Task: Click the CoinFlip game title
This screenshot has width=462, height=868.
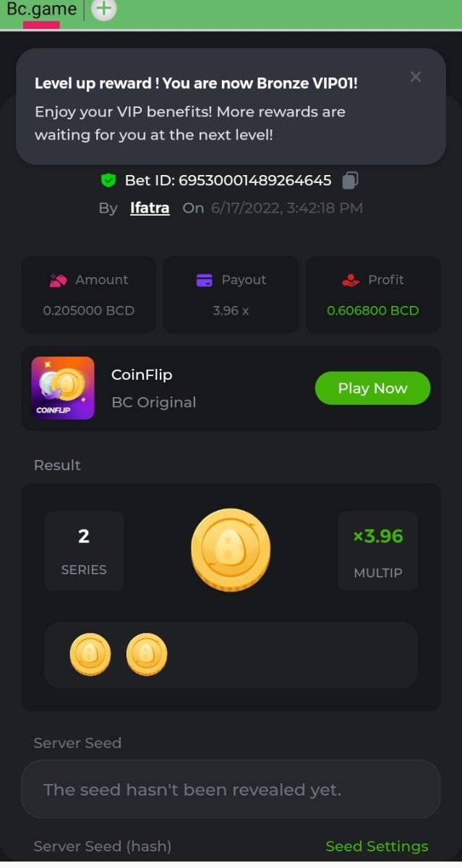Action: pyautogui.click(x=142, y=375)
